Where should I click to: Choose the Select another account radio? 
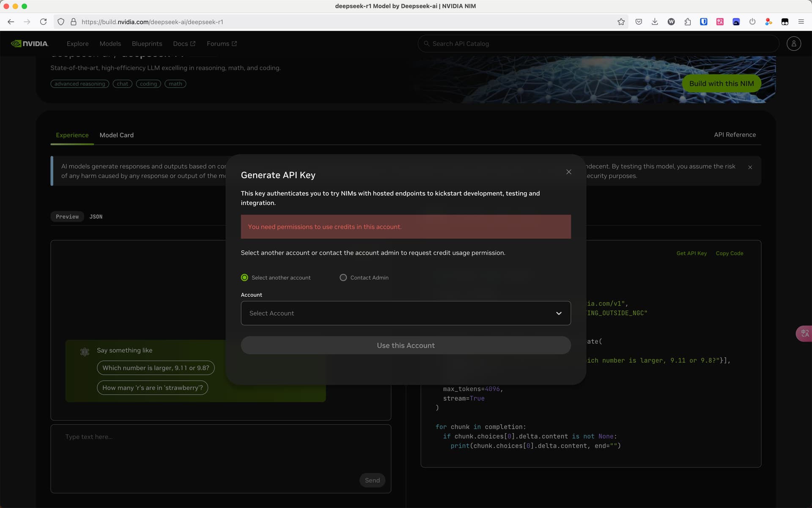(x=244, y=277)
